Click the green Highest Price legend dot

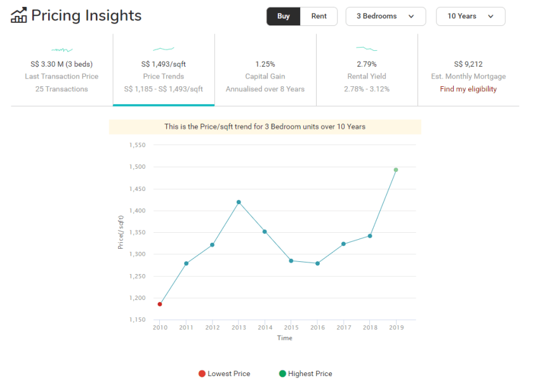282,374
